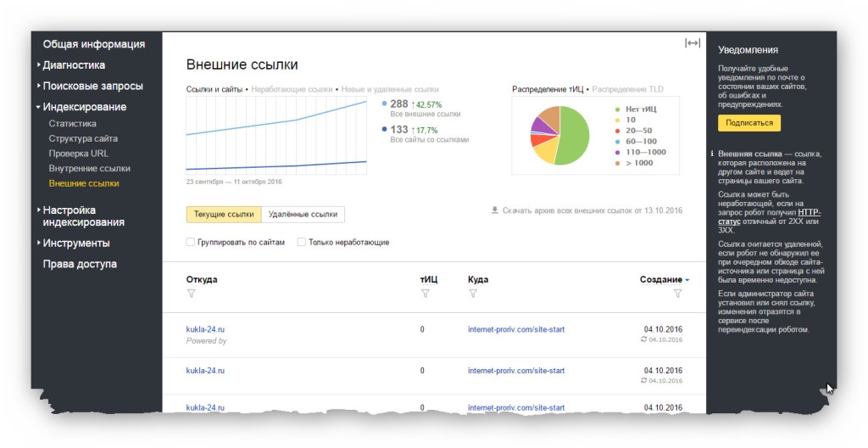
Task: Click the тИЦ column header
Action: 428,279
